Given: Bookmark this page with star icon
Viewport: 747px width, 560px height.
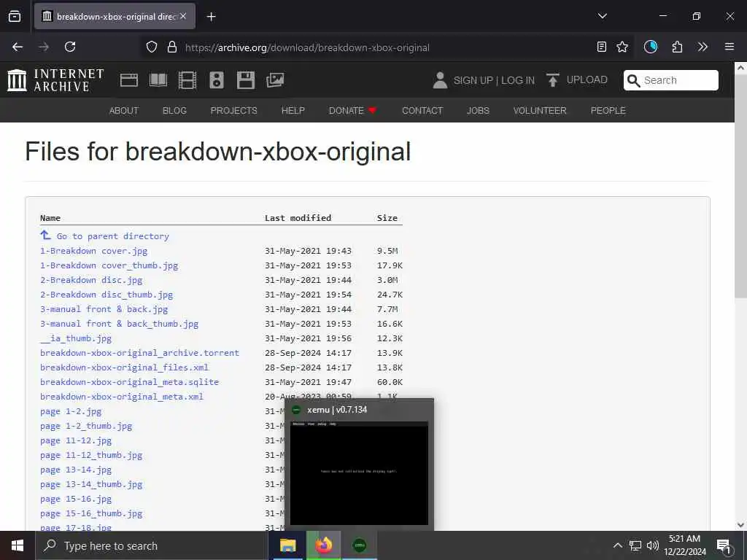Looking at the screenshot, I should 622,47.
